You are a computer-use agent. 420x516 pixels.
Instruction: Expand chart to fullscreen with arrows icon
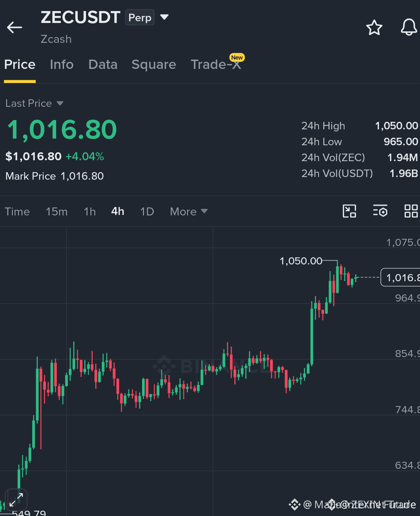tap(16, 500)
